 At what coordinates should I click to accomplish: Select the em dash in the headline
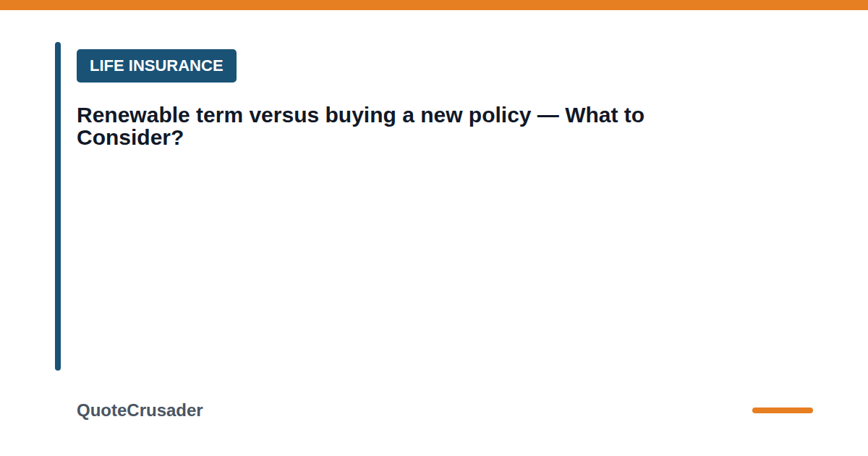click(x=548, y=116)
